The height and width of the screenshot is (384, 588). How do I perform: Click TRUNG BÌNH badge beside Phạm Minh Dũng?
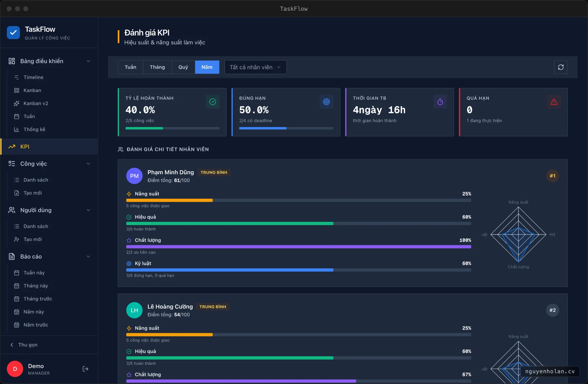pos(214,172)
